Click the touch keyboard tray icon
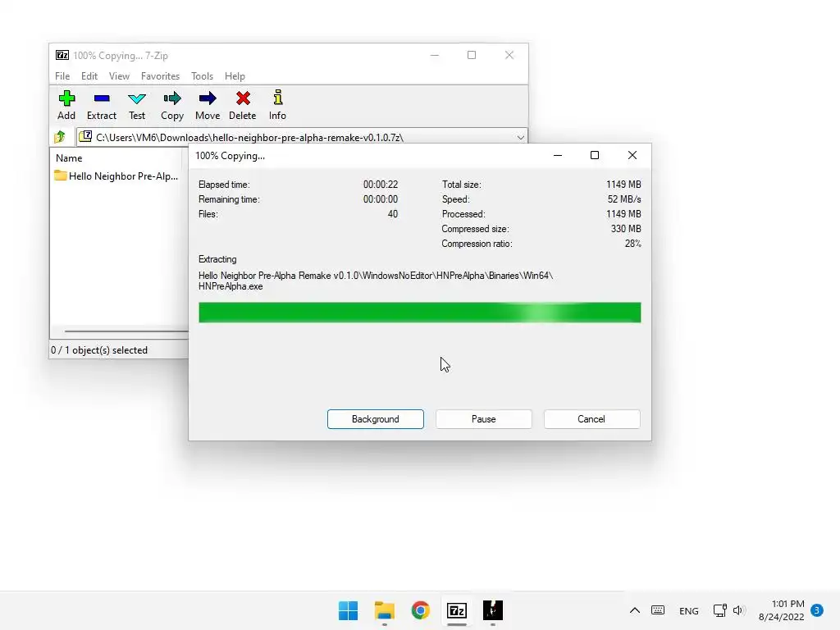Screen dimensions: 840x630 [x=658, y=610]
